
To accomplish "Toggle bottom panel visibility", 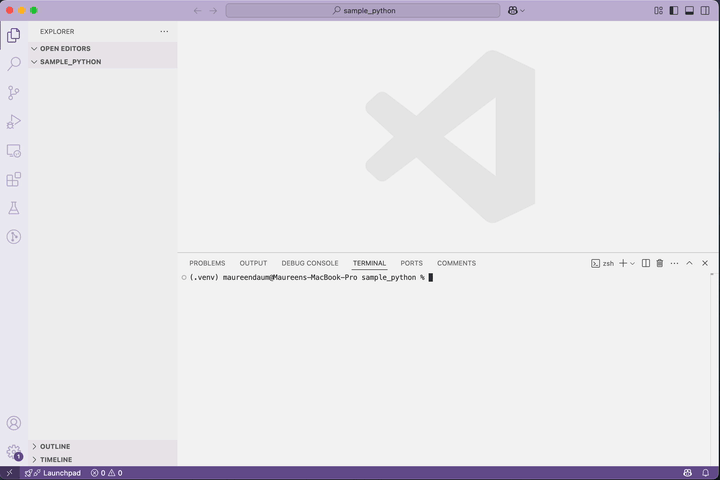I will 689,11.
